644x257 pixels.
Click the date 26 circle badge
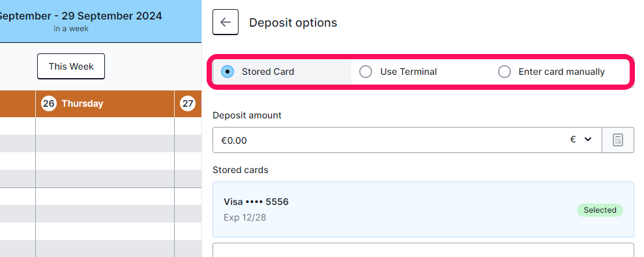pos(48,103)
